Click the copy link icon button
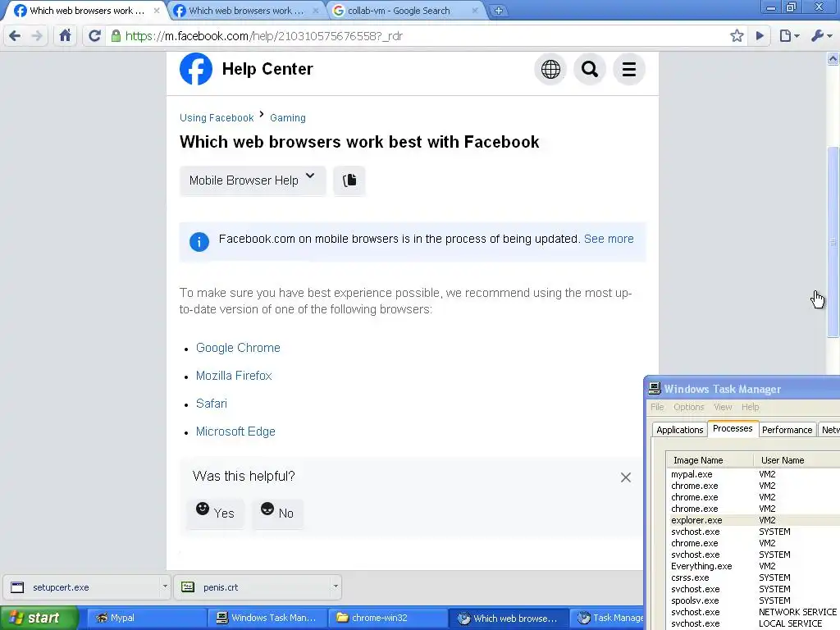 pyautogui.click(x=349, y=180)
